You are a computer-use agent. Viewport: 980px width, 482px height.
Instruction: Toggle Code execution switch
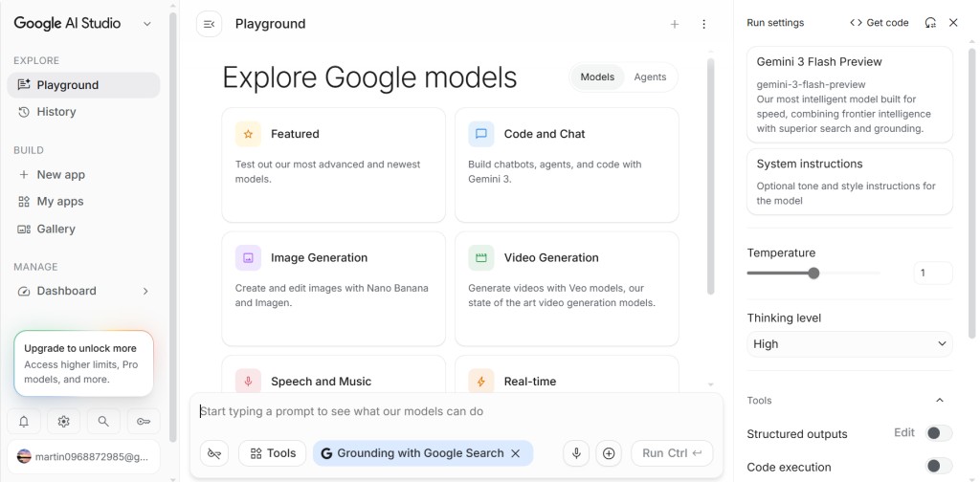point(939,466)
